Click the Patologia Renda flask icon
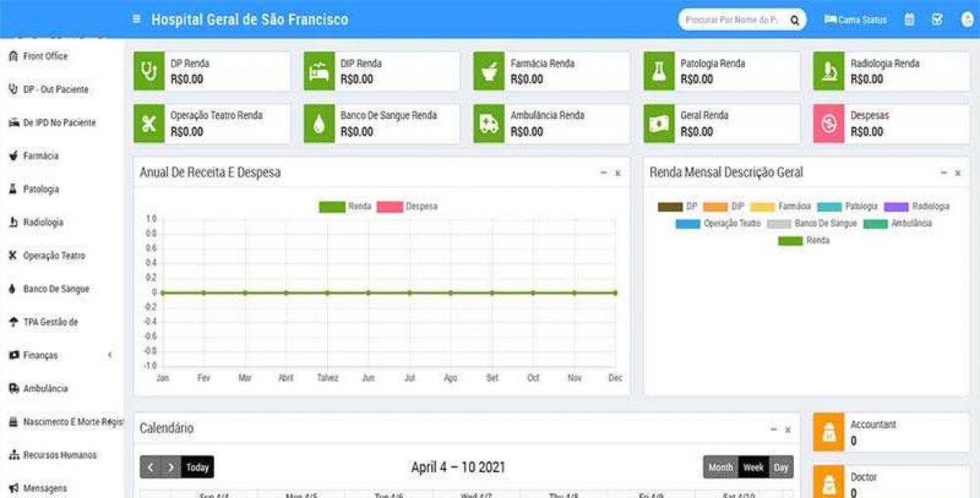This screenshot has height=498, width=980. [x=659, y=71]
